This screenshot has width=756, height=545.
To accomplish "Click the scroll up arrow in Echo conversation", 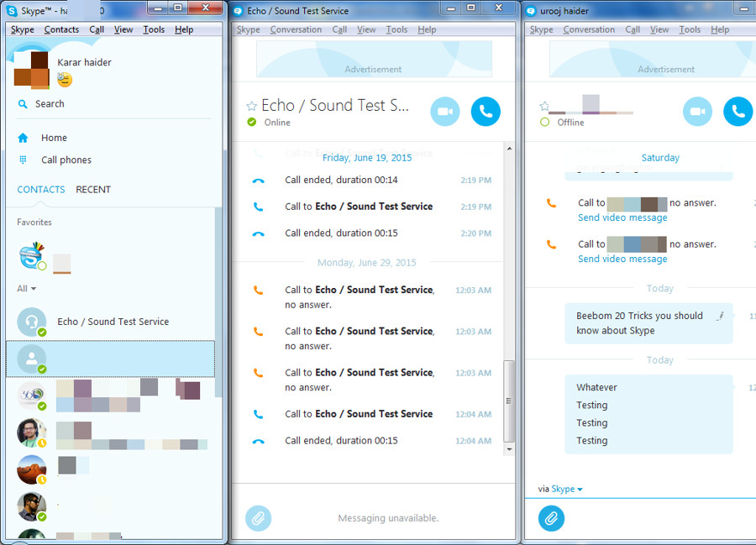I will coord(509,149).
